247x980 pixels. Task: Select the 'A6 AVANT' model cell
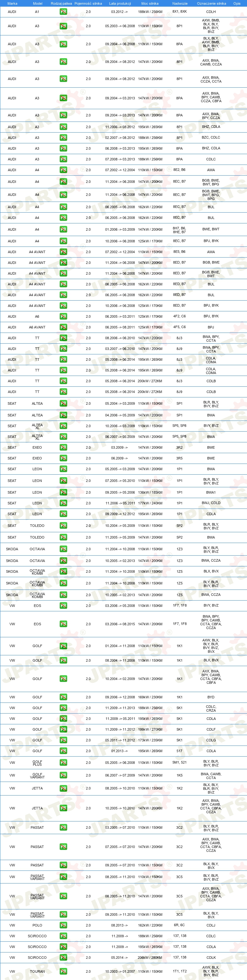pyautogui.click(x=37, y=327)
